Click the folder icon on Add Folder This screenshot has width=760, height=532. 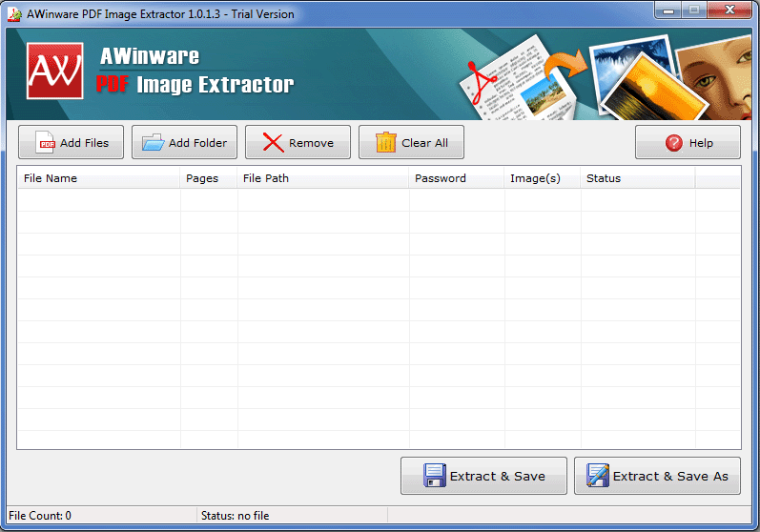click(x=153, y=143)
